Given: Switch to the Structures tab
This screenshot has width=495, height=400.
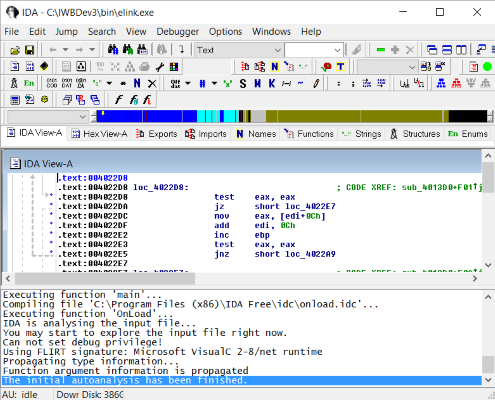Looking at the screenshot, I should (x=415, y=134).
